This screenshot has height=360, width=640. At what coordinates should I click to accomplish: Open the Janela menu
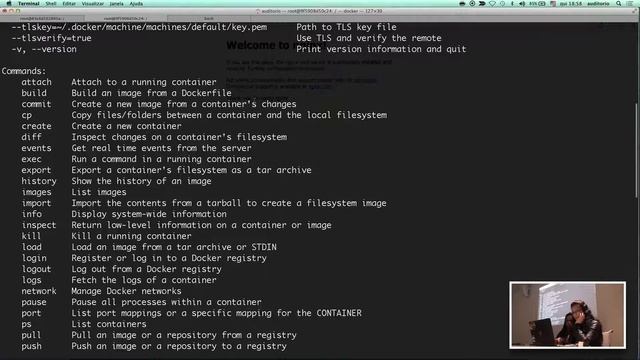click(116, 4)
